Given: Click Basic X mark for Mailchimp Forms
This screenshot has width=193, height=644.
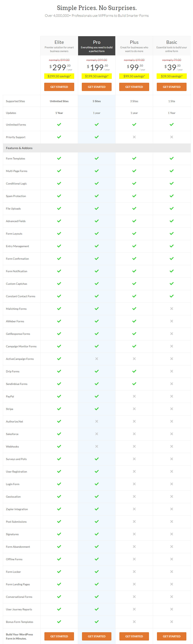Looking at the screenshot, I should 171,309.
